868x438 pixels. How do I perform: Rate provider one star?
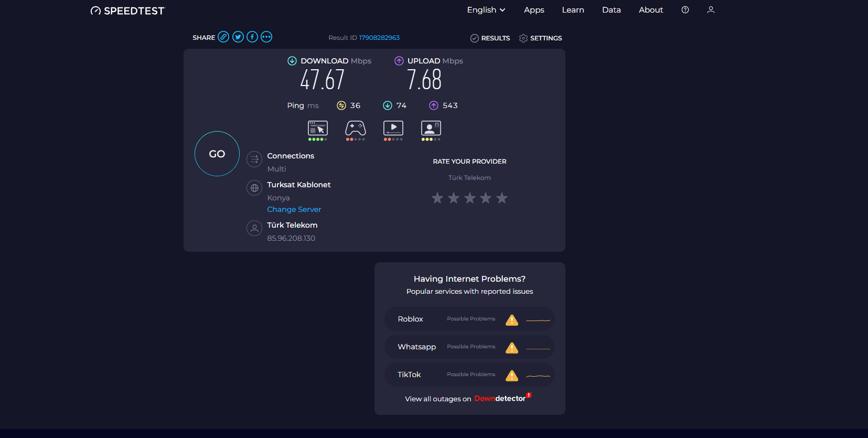point(437,198)
